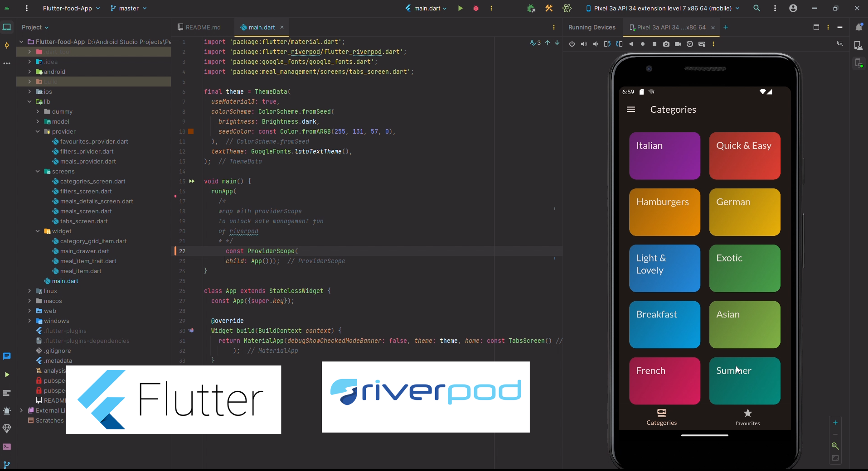
Task: Open the project name Flutter-food-App dropdown
Action: (71, 8)
